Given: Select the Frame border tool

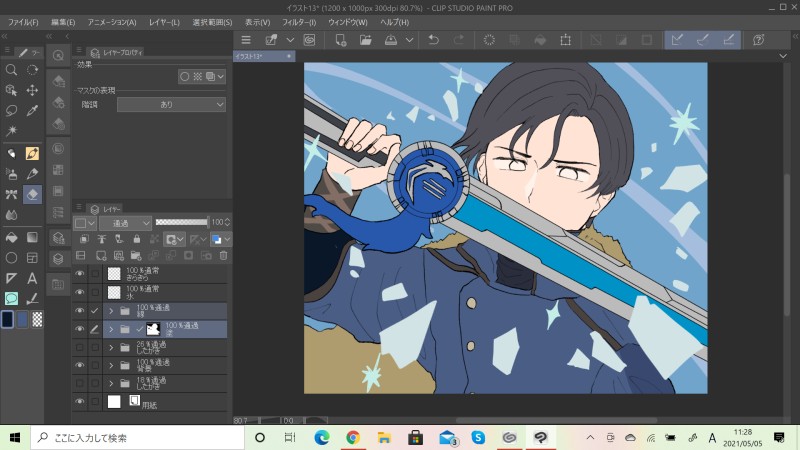Looking at the screenshot, I should [x=32, y=258].
